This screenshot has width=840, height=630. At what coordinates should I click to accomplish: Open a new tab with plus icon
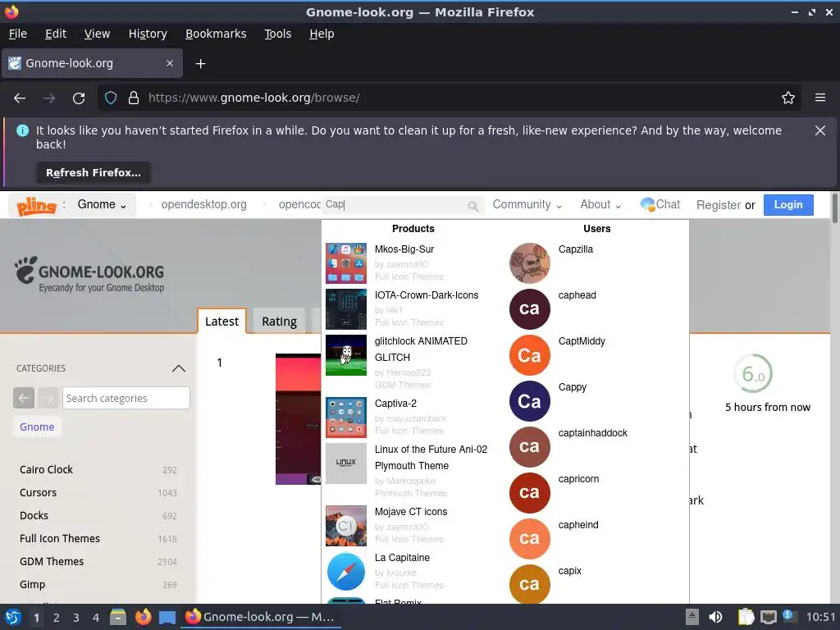tap(200, 64)
